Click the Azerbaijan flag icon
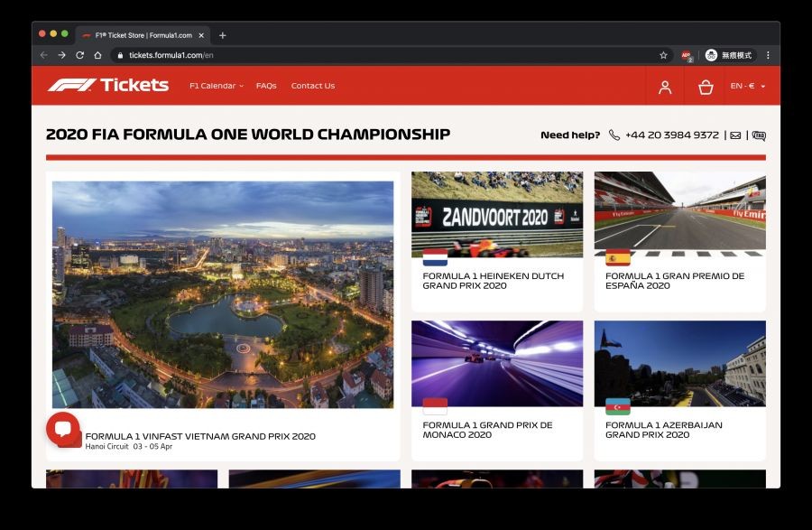The height and width of the screenshot is (530, 812). tap(618, 406)
